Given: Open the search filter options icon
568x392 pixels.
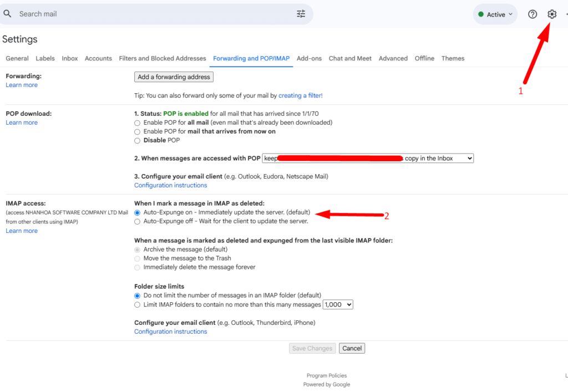Looking at the screenshot, I should point(301,14).
